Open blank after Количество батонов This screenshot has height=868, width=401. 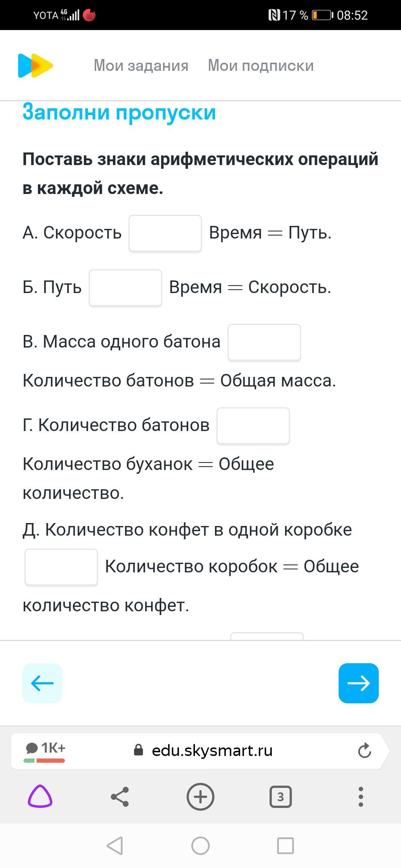tap(253, 426)
